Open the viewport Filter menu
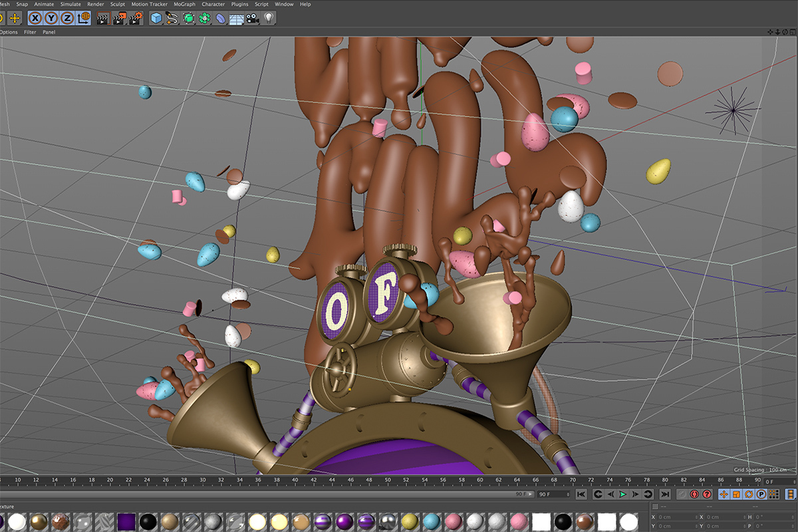The width and height of the screenshot is (798, 532). (30, 32)
